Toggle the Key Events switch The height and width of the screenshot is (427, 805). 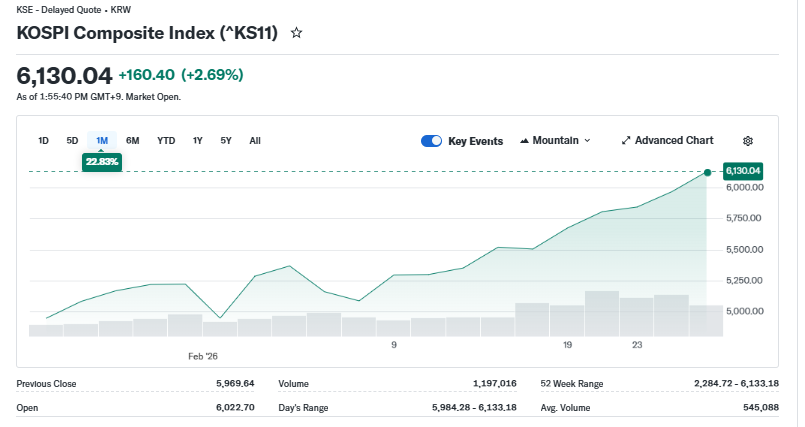click(431, 141)
